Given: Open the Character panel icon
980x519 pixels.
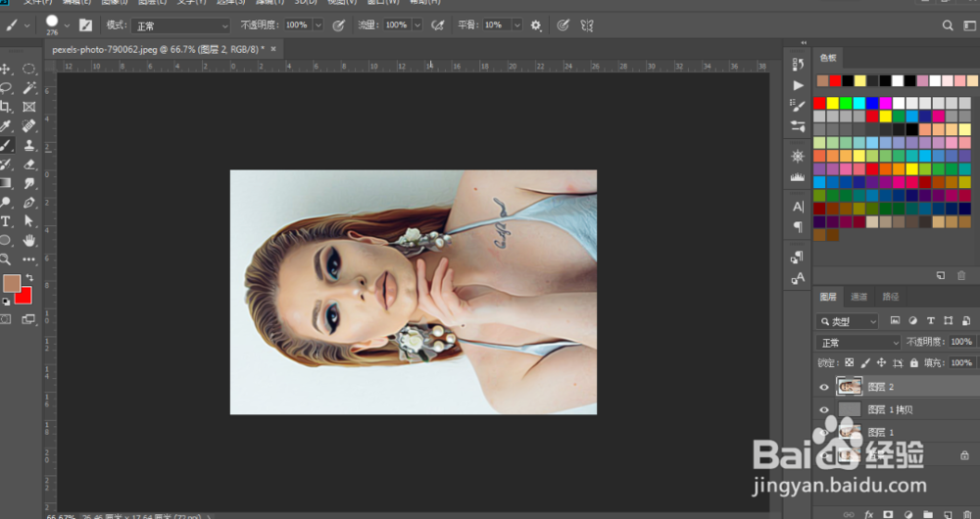Looking at the screenshot, I should (798, 207).
